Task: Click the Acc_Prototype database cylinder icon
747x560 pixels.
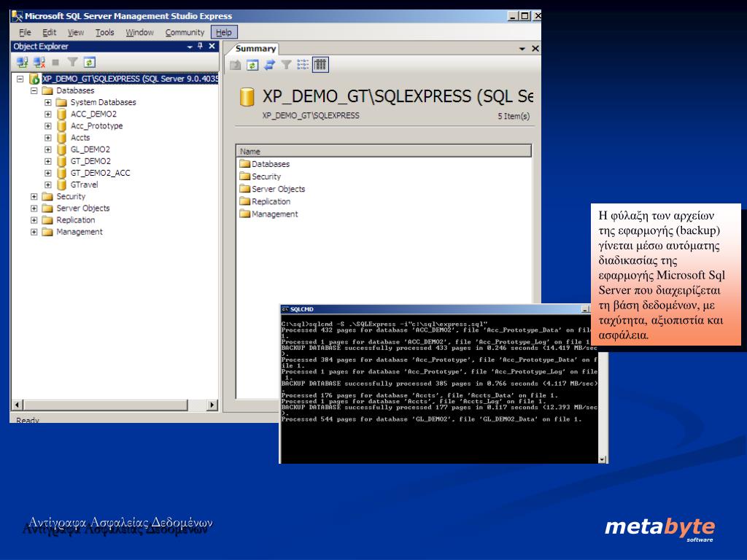Action: pos(61,125)
